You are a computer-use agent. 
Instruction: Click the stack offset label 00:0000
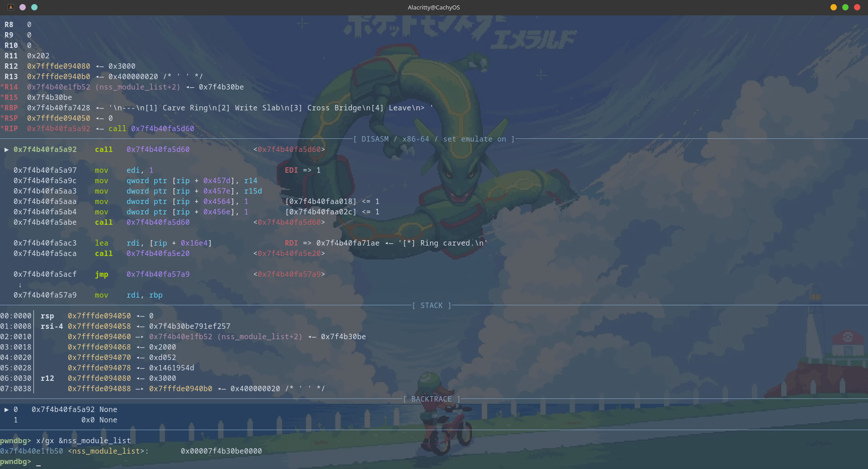click(16, 316)
